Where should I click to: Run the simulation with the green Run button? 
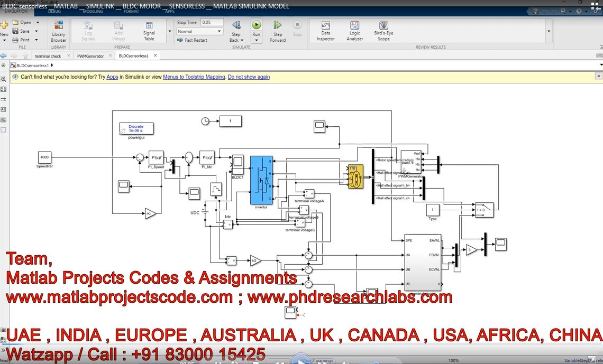(256, 25)
